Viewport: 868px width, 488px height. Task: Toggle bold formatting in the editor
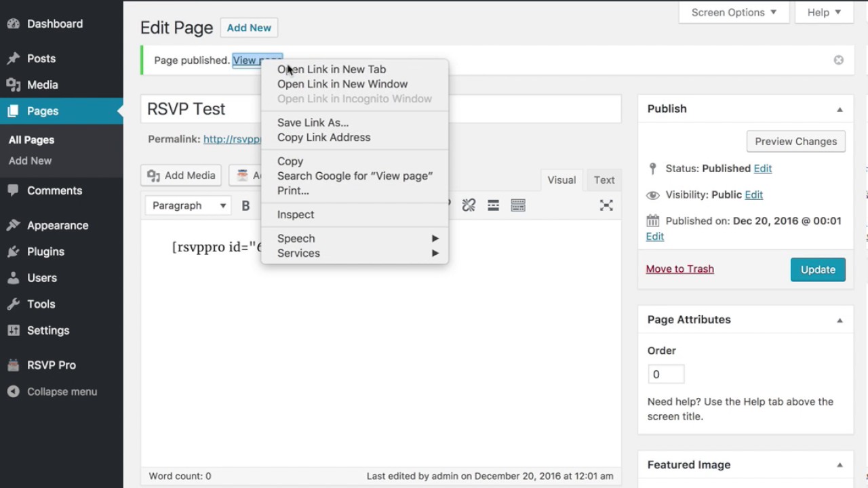[x=245, y=205]
